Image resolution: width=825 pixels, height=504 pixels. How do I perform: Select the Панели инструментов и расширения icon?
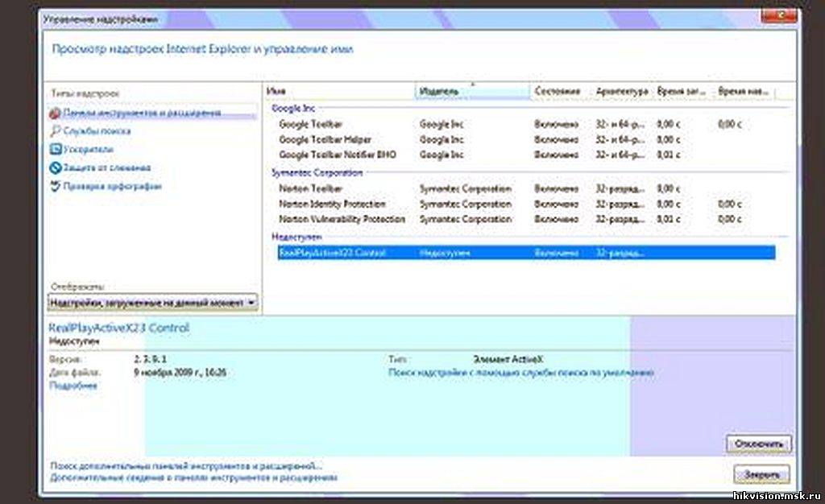56,113
